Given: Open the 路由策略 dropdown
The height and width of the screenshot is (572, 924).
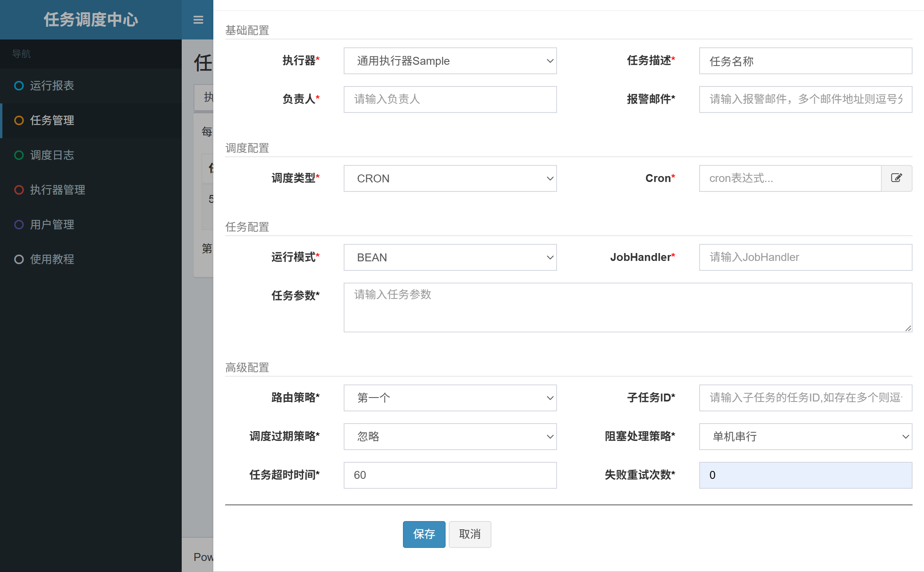Looking at the screenshot, I should point(450,398).
